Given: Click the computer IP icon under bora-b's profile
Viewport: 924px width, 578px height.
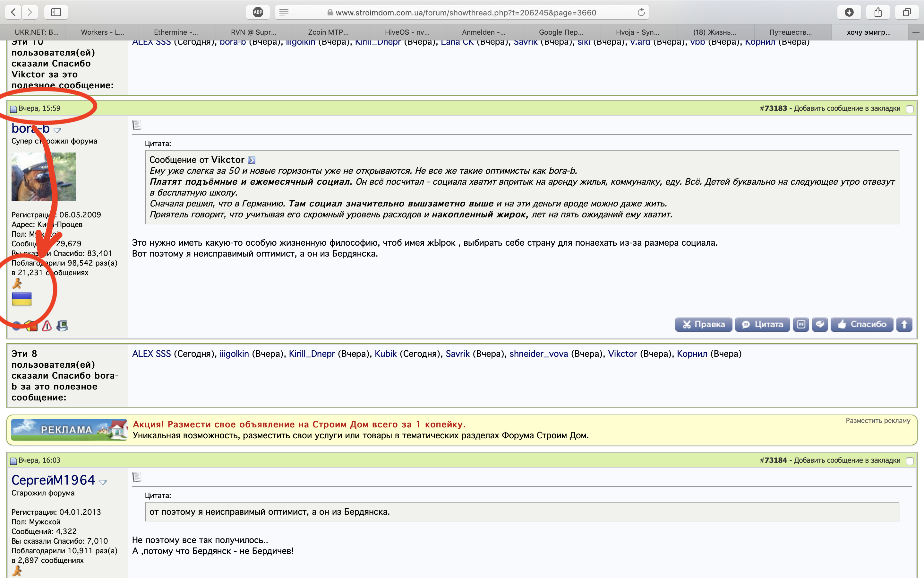Looking at the screenshot, I should click(x=62, y=326).
